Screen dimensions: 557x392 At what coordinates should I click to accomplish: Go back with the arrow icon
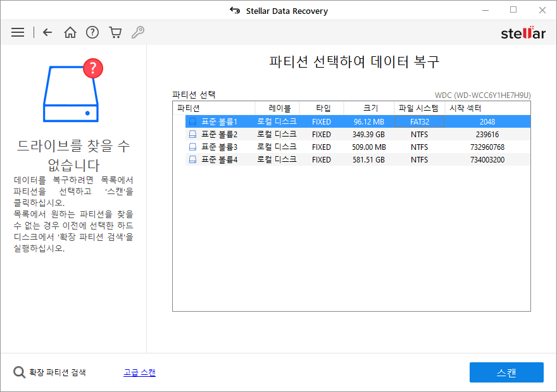pyautogui.click(x=47, y=33)
